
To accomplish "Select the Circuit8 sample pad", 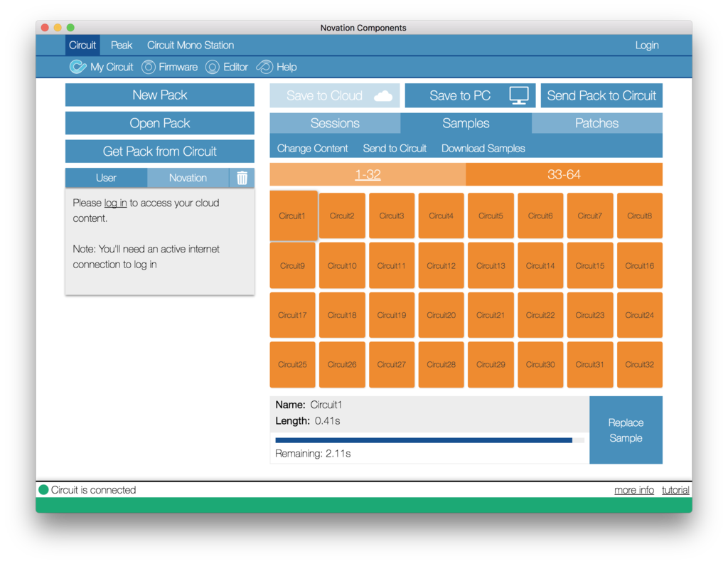I will pyautogui.click(x=640, y=216).
